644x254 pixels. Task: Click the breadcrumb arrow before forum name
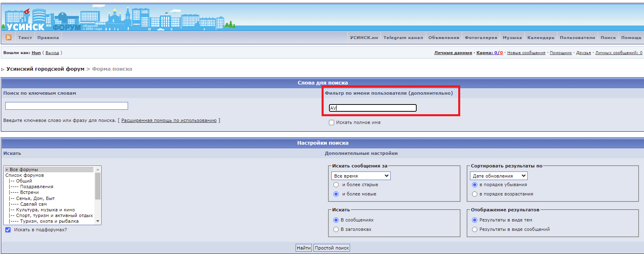[3, 69]
